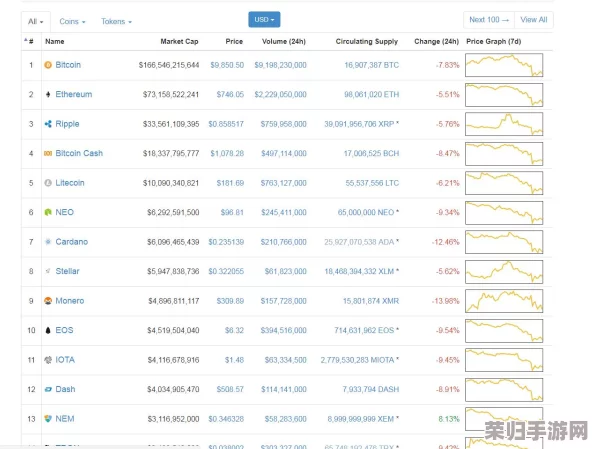This screenshot has width=594, height=449.
Task: Open the Tokens dropdown menu
Action: [116, 22]
